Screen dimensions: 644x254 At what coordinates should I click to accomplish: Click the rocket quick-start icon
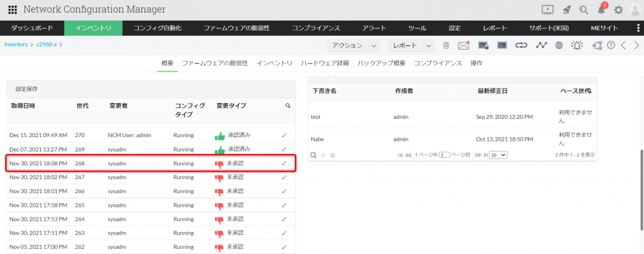[566, 9]
